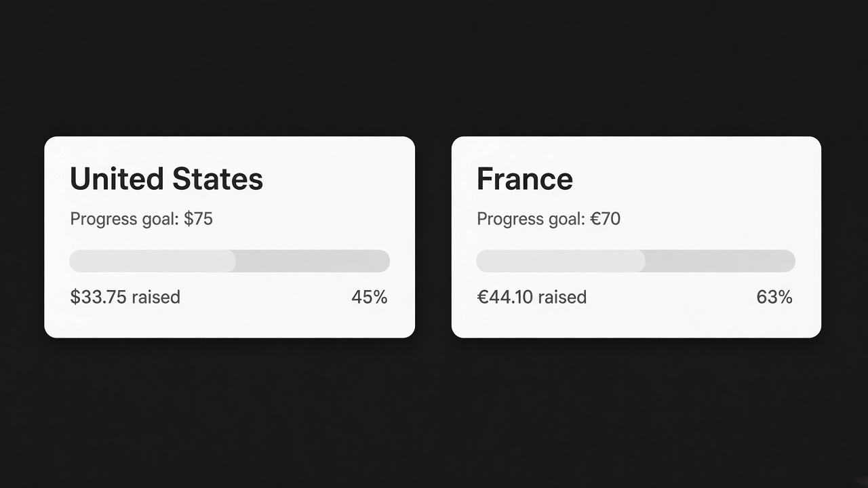
Task: Click the '$33.75' raised amount
Action: (98, 297)
